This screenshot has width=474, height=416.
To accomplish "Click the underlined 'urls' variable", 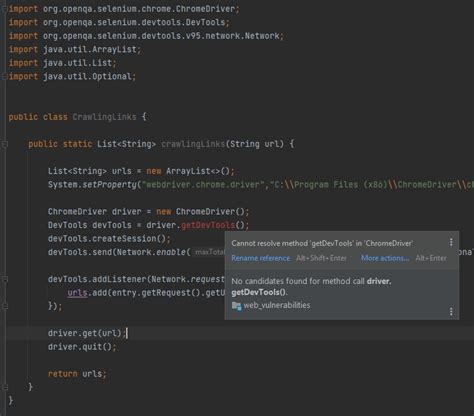I will point(77,293).
